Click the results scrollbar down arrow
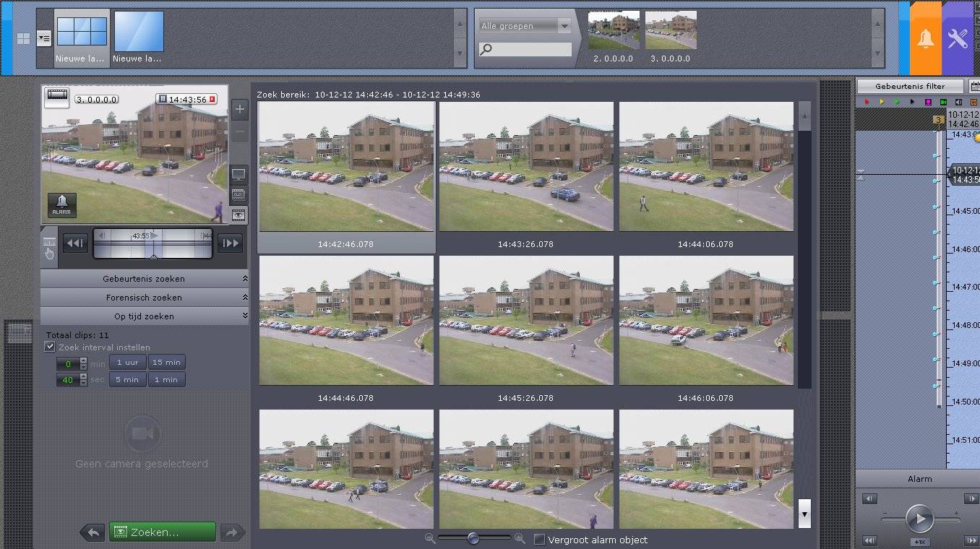980x549 pixels. tap(804, 514)
